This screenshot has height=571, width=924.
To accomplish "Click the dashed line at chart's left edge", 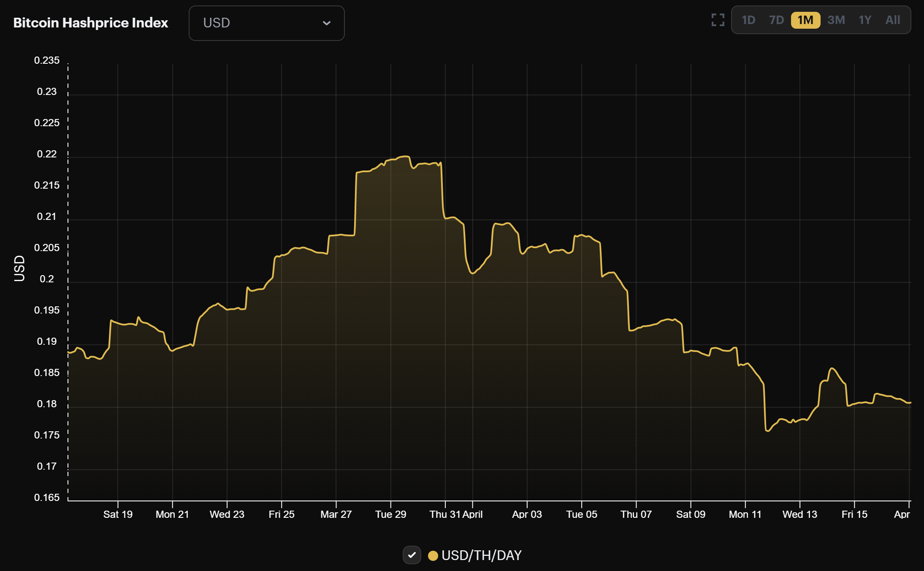I will point(68,279).
